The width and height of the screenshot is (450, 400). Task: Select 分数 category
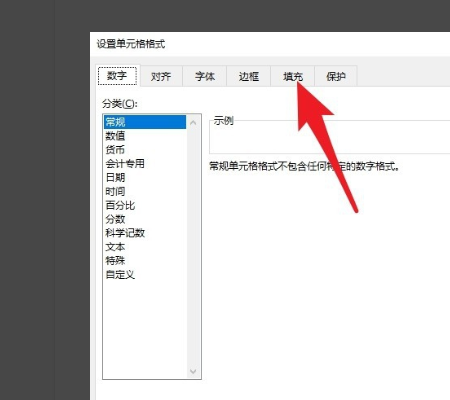145,219
